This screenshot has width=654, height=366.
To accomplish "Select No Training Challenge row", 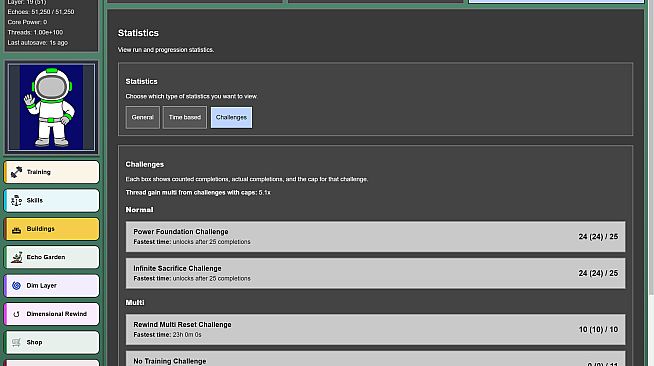I will [x=375, y=358].
